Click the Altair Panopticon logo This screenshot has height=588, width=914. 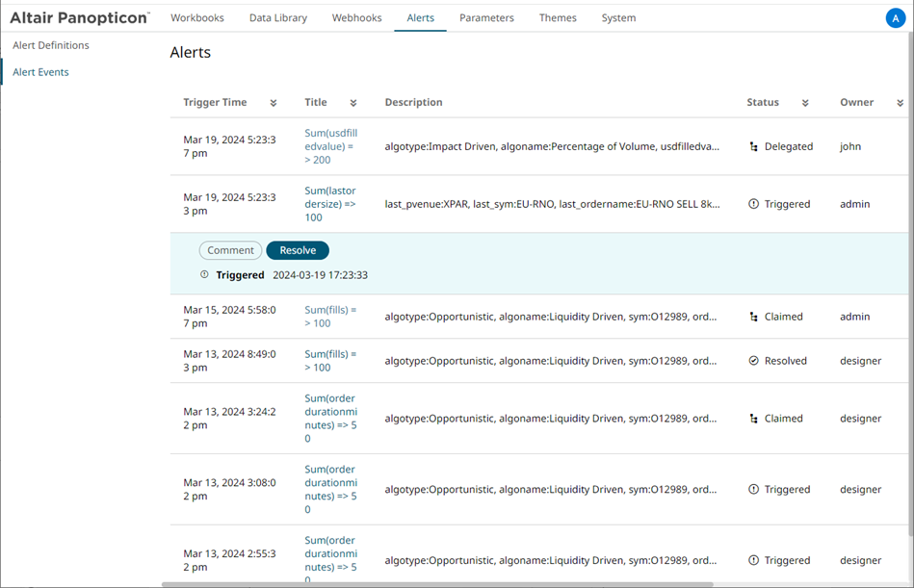80,18
